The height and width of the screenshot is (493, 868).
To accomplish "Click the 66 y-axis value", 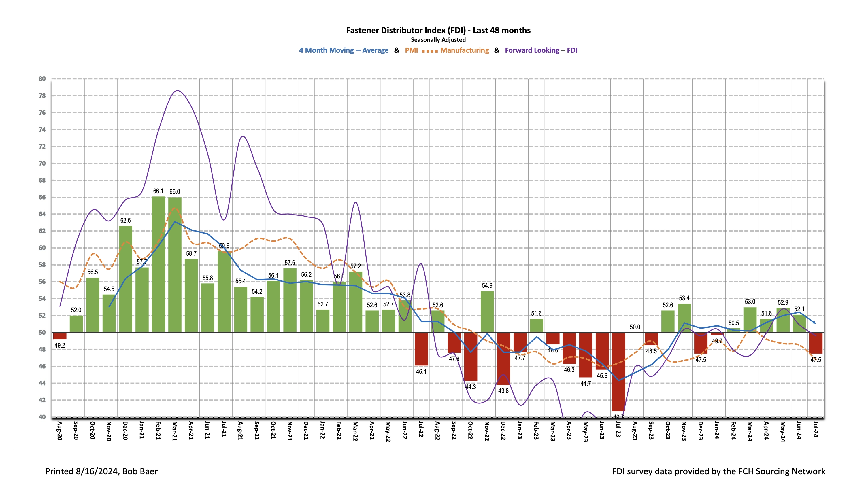I will [42, 197].
